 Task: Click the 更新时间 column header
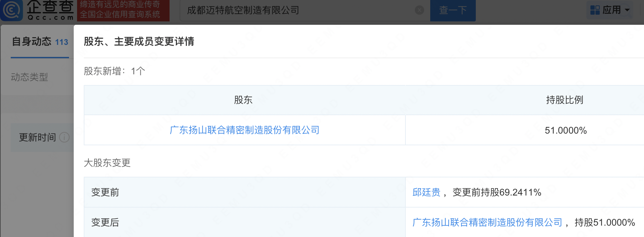pos(38,137)
